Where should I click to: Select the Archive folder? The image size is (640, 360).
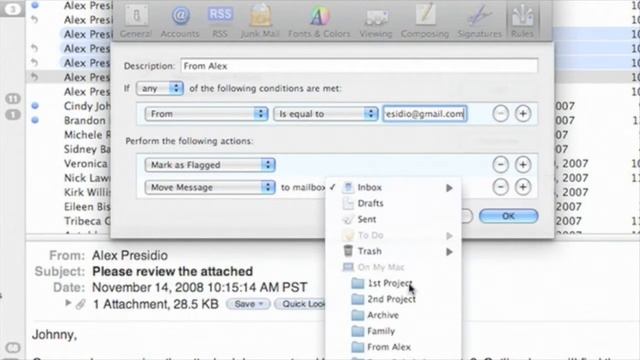pos(393,315)
